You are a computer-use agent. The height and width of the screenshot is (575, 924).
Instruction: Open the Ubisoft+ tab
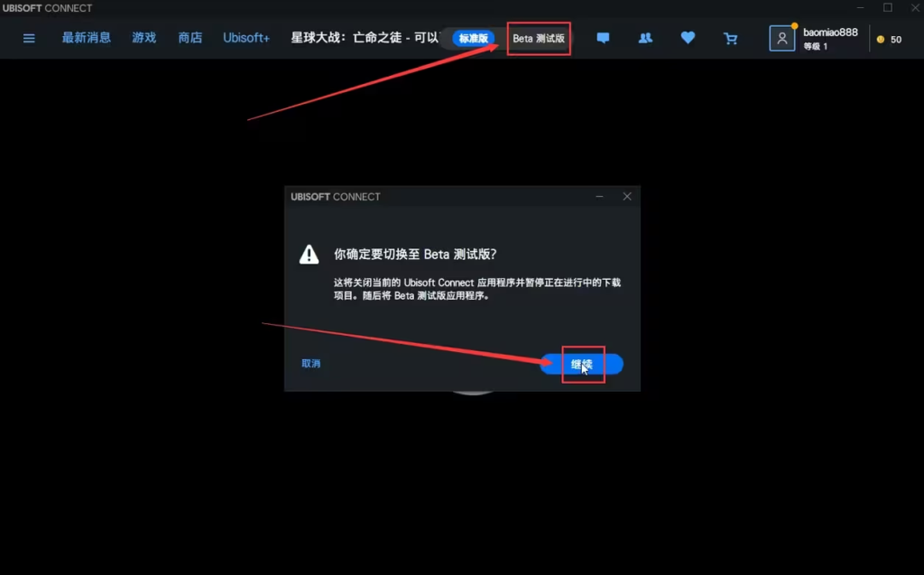click(x=245, y=38)
